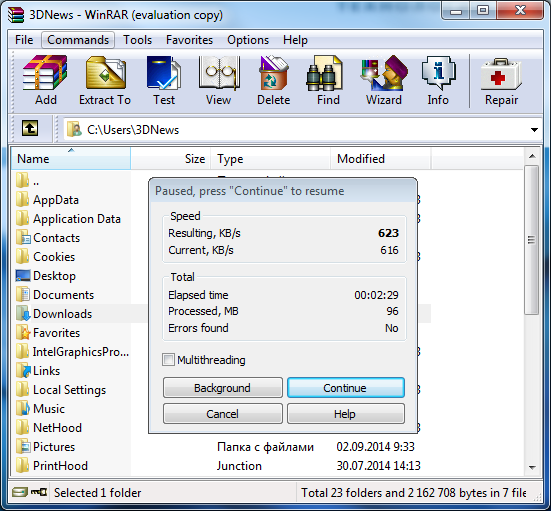The height and width of the screenshot is (511, 551).
Task: Sort the list by Size column
Action: click(171, 159)
